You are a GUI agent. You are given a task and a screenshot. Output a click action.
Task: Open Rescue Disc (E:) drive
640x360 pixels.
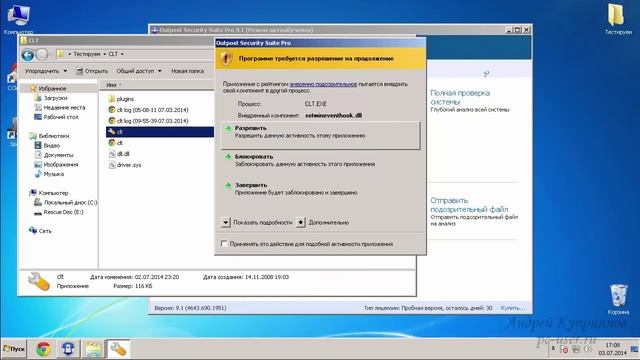[x=59, y=212]
